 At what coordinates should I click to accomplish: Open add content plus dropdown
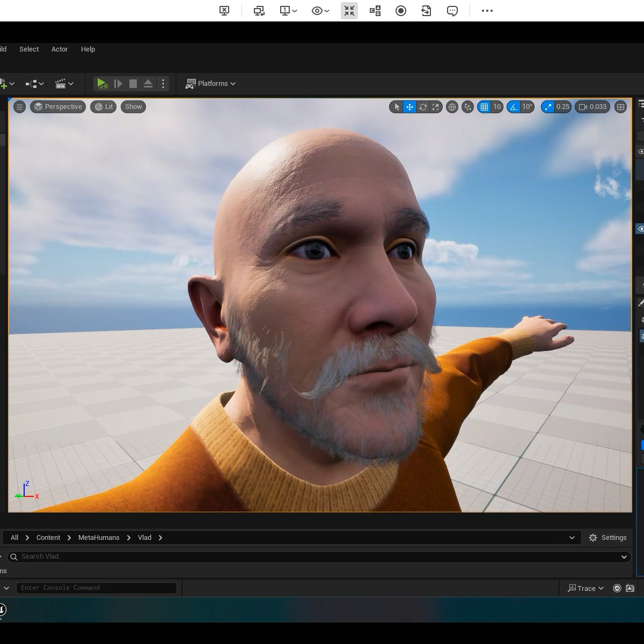tap(7, 84)
